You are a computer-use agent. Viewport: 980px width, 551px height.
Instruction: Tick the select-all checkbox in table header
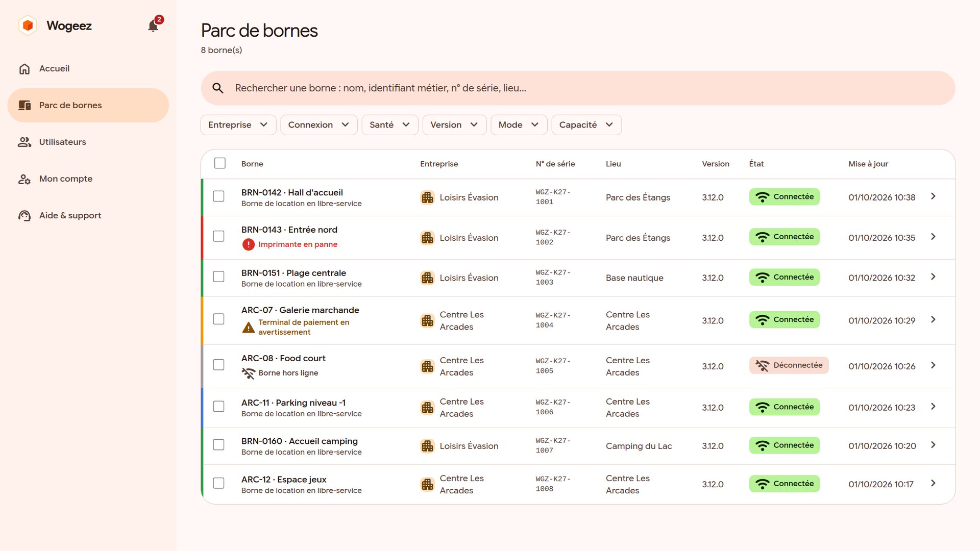click(220, 163)
